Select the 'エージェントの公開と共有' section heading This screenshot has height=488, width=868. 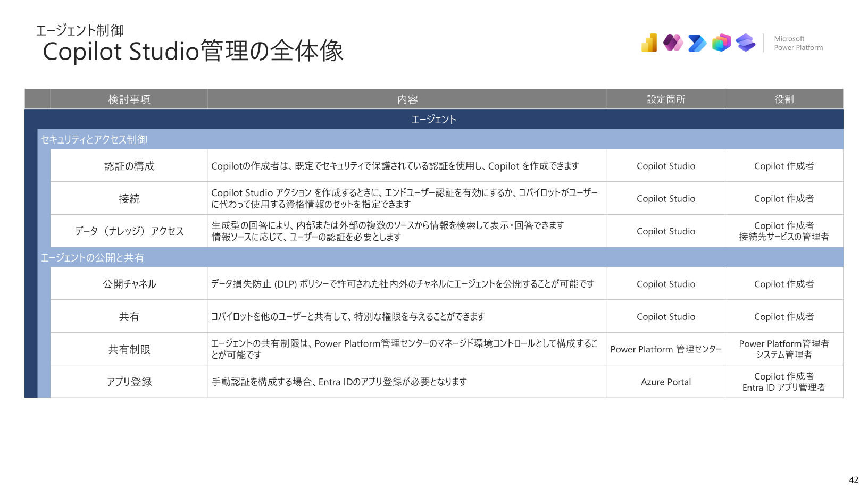(93, 257)
